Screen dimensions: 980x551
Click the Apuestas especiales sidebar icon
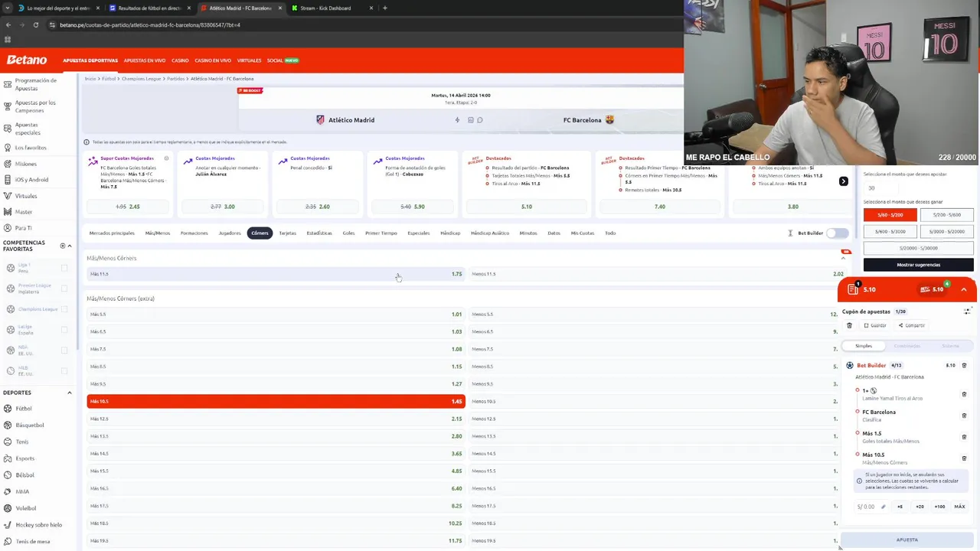click(8, 129)
